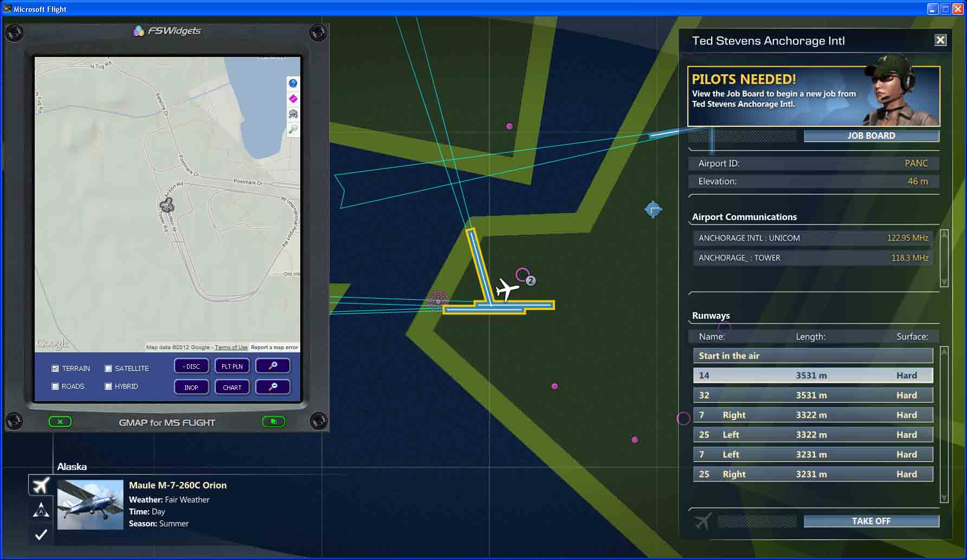Click the magenta diamond icon on GMAP
The image size is (967, 560).
(293, 99)
